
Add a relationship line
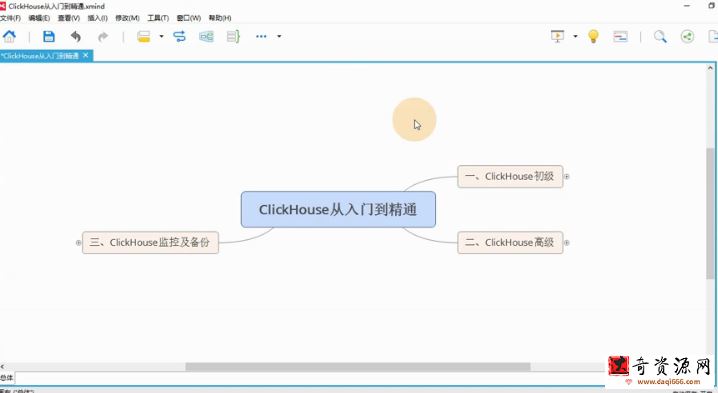pyautogui.click(x=180, y=37)
